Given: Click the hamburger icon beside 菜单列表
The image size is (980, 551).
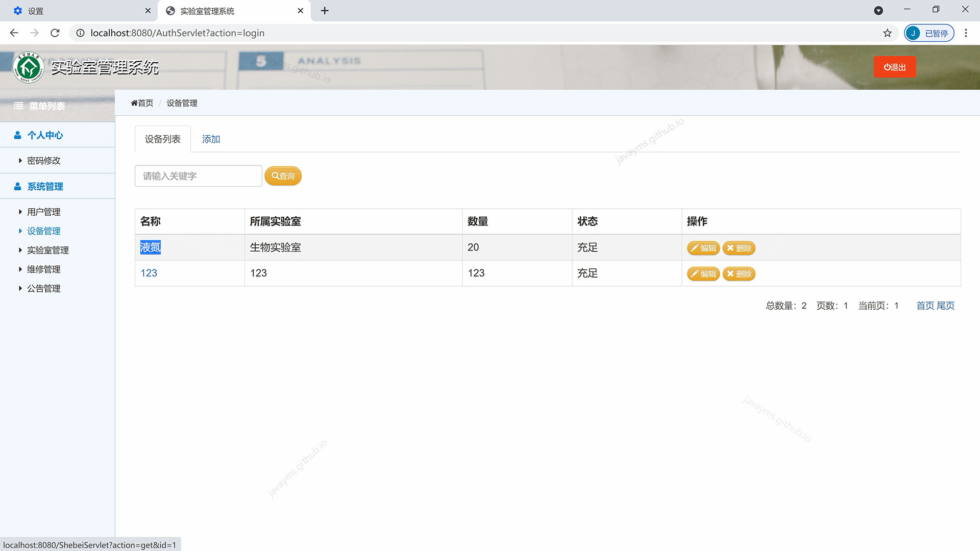Looking at the screenshot, I should [x=18, y=106].
